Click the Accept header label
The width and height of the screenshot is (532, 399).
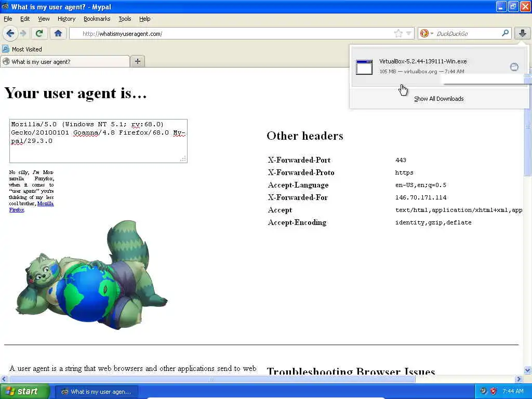pos(280,210)
